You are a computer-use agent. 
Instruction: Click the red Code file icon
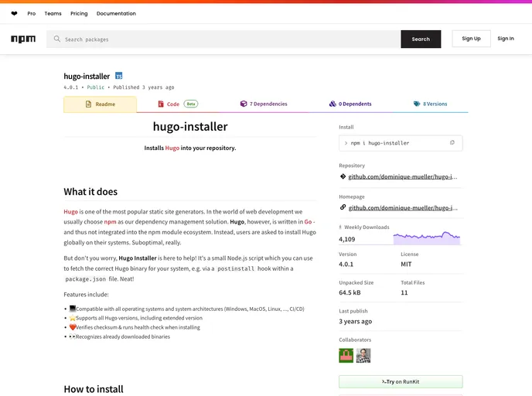pos(161,104)
